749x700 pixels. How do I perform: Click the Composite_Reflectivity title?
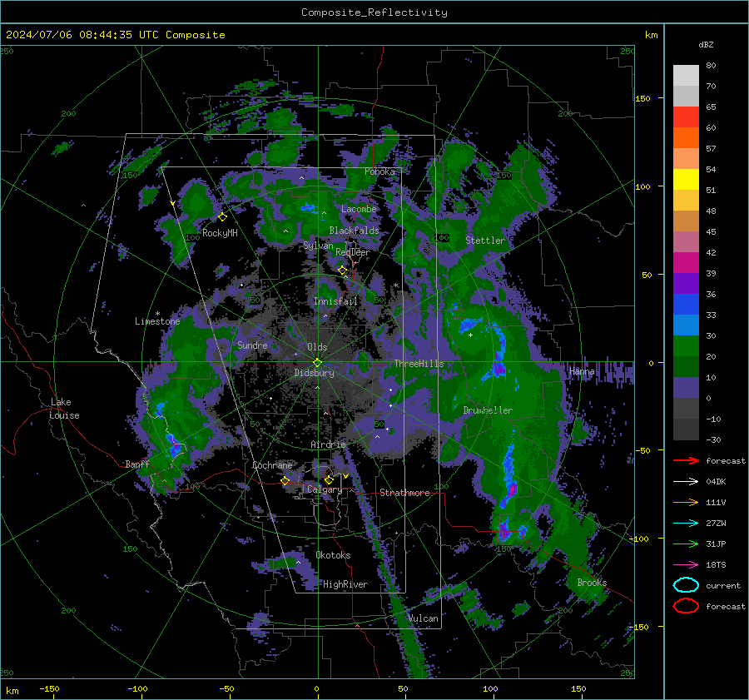pos(374,12)
